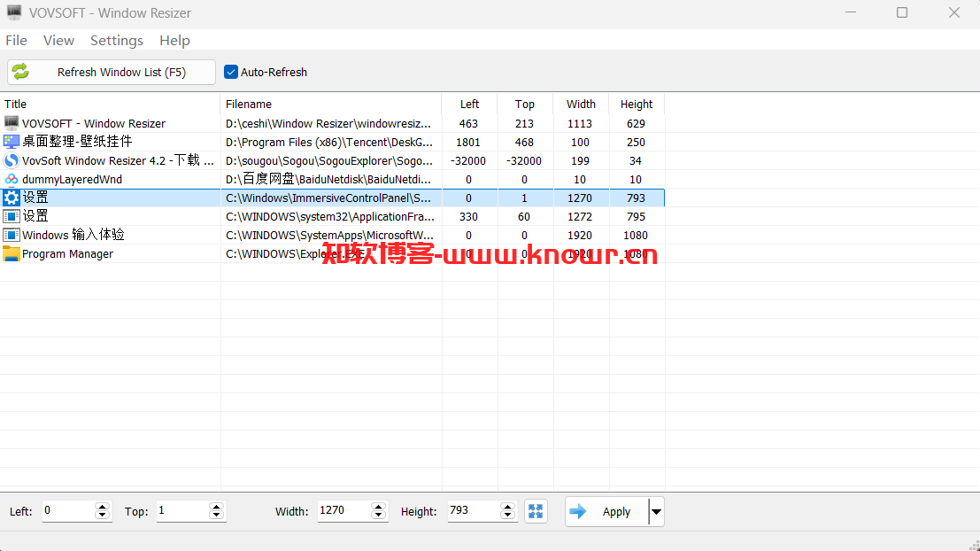980x551 pixels.
Task: Open the File menu
Action: 16,41
